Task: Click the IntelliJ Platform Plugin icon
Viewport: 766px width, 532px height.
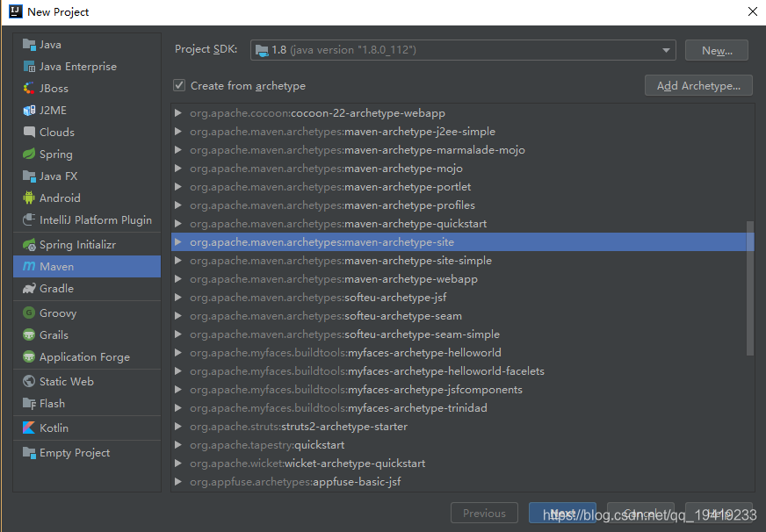Action: tap(29, 219)
